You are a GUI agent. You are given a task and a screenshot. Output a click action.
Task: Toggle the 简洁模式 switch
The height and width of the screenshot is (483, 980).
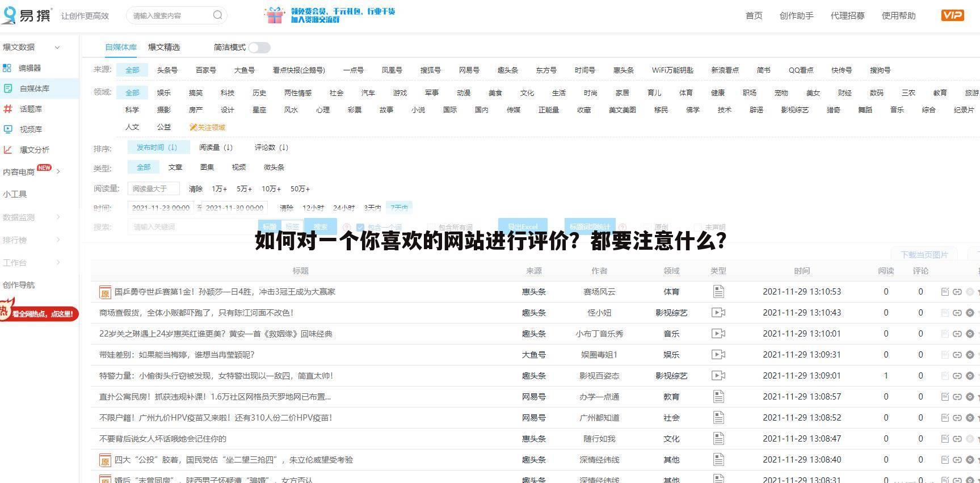pyautogui.click(x=259, y=48)
